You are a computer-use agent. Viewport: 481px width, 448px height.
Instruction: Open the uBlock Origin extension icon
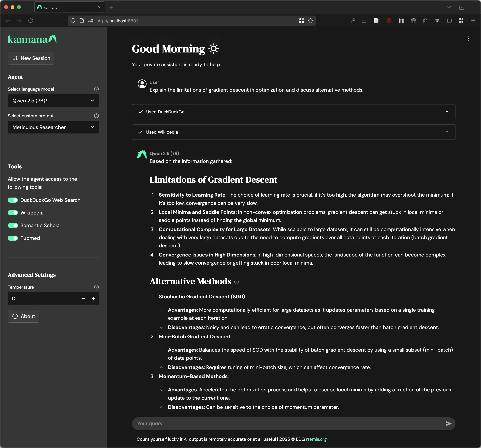tap(389, 21)
